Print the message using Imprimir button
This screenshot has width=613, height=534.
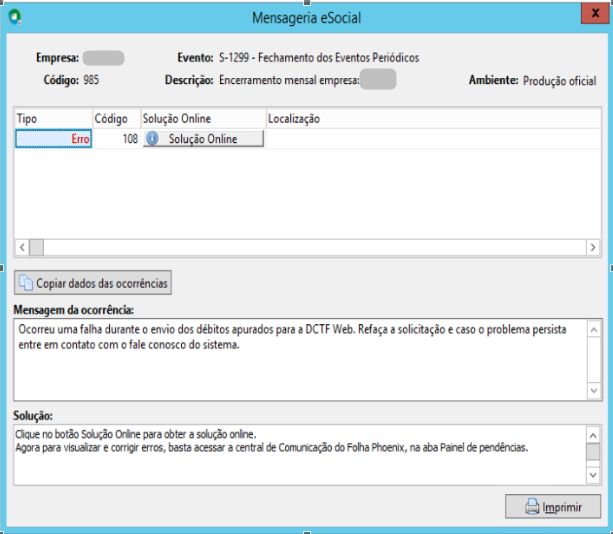[553, 507]
